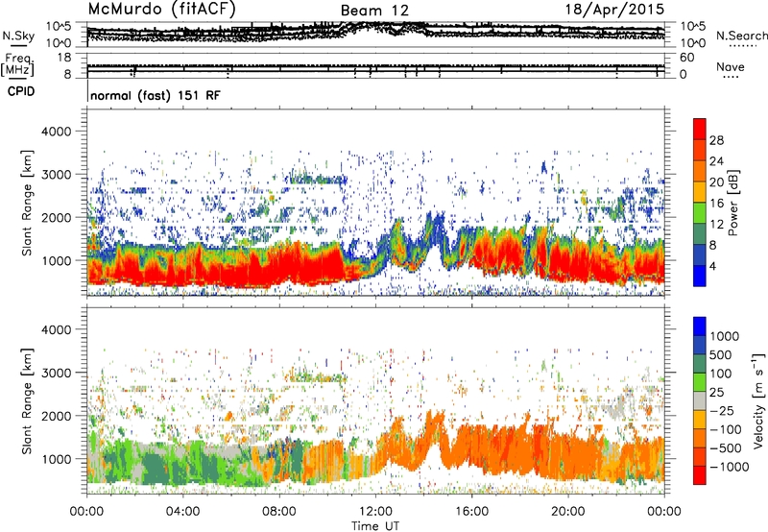Viewport: 768px width, 532px height.
Task: Click the dotted line sample under N.Search
Action: pyautogui.click(x=742, y=45)
